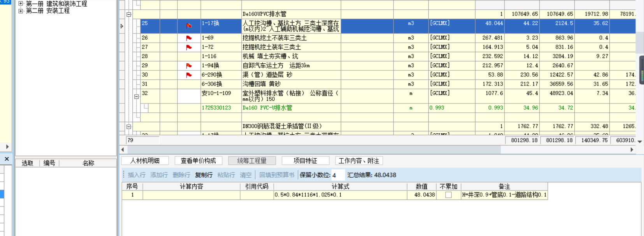
Task: Click the code cell 安10-1-109
Action: [x=221, y=96]
